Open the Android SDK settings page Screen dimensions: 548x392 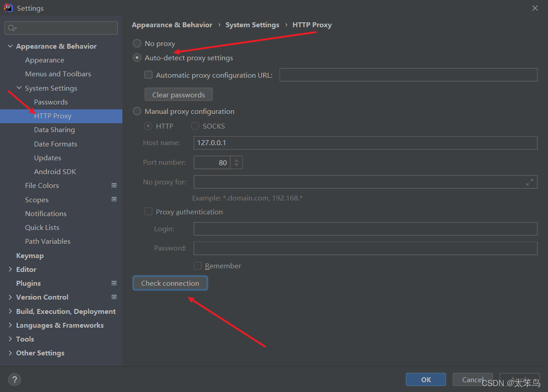(x=55, y=171)
